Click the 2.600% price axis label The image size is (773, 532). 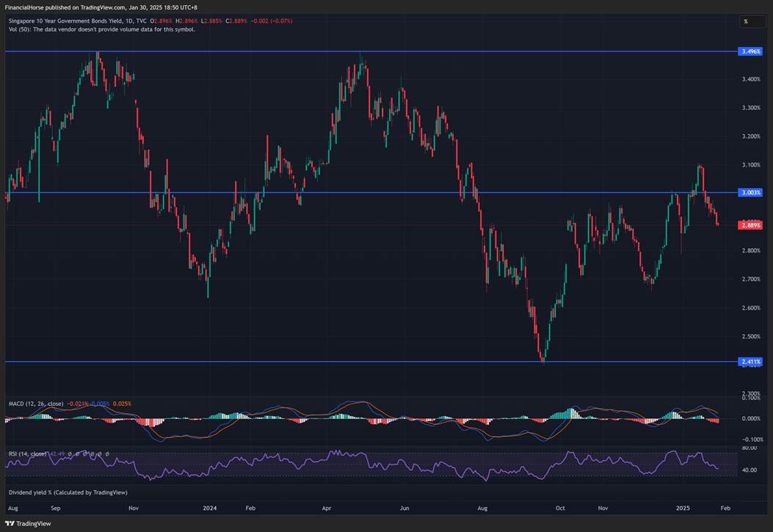[x=751, y=308]
